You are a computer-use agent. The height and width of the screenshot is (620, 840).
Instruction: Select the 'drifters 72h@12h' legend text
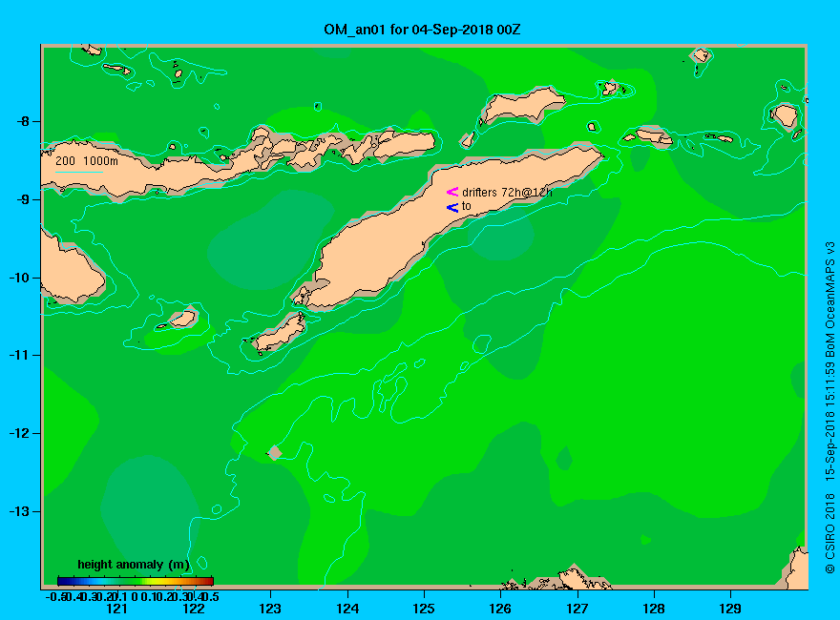coord(507,193)
